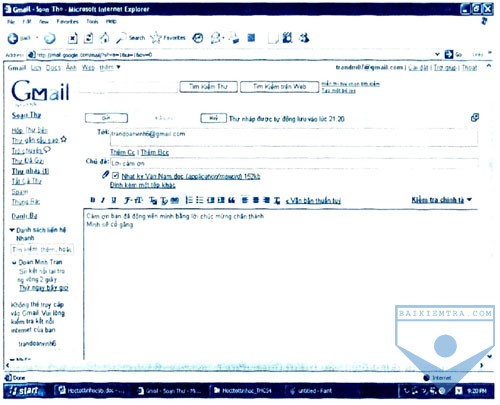Click the Stop loading icon in IE toolbar
Image resolution: width=500 pixels, height=405 pixels.
pyautogui.click(x=73, y=39)
